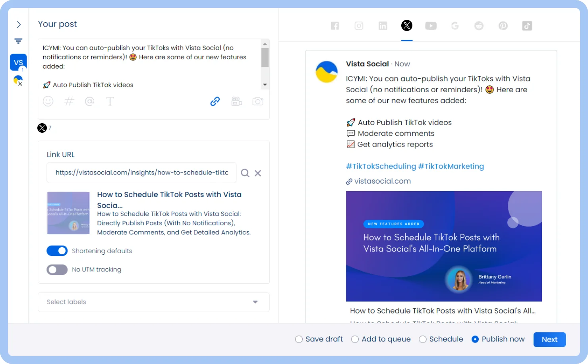Switch preview to Pinterest tab
The height and width of the screenshot is (364, 588).
(503, 26)
